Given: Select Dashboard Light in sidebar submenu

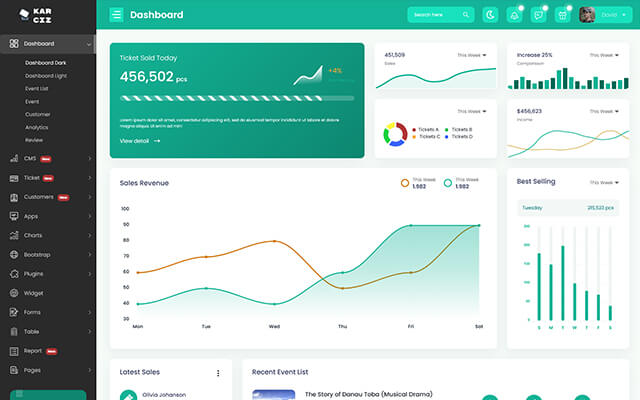Looking at the screenshot, I should [46, 75].
